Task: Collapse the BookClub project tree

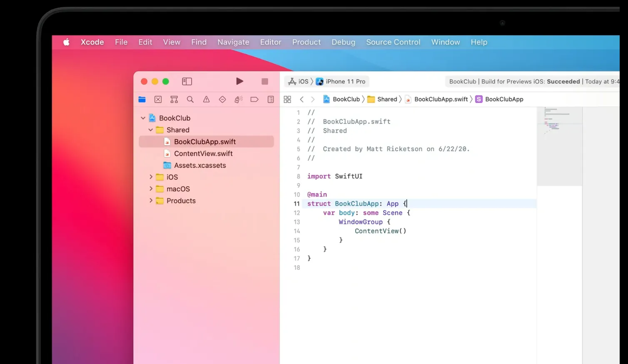Action: click(x=143, y=118)
